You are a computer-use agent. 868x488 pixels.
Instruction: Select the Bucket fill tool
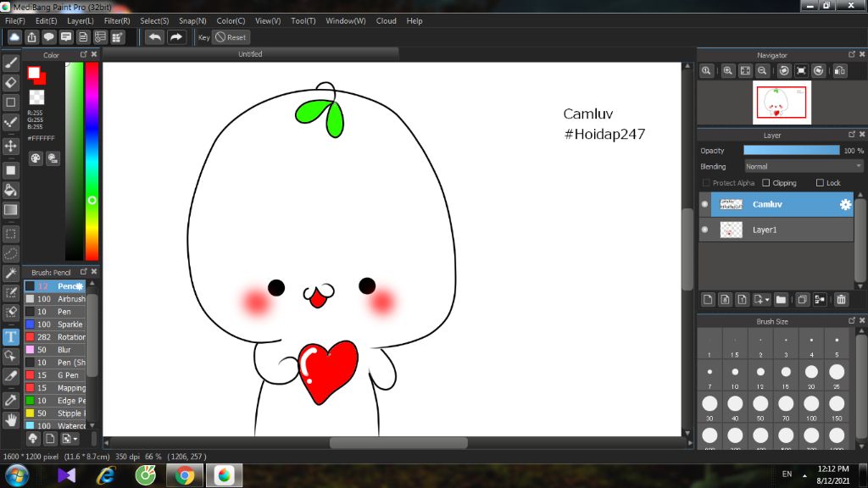point(10,190)
